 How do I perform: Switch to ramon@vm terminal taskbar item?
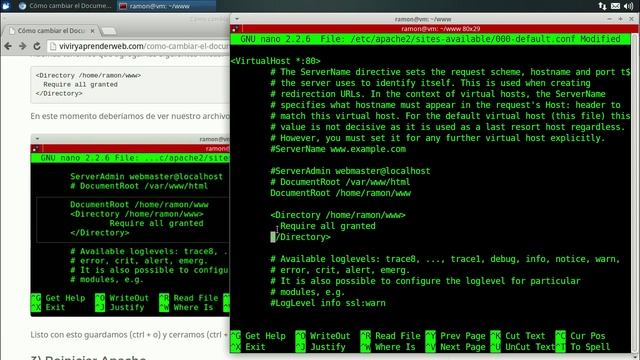(x=166, y=6)
